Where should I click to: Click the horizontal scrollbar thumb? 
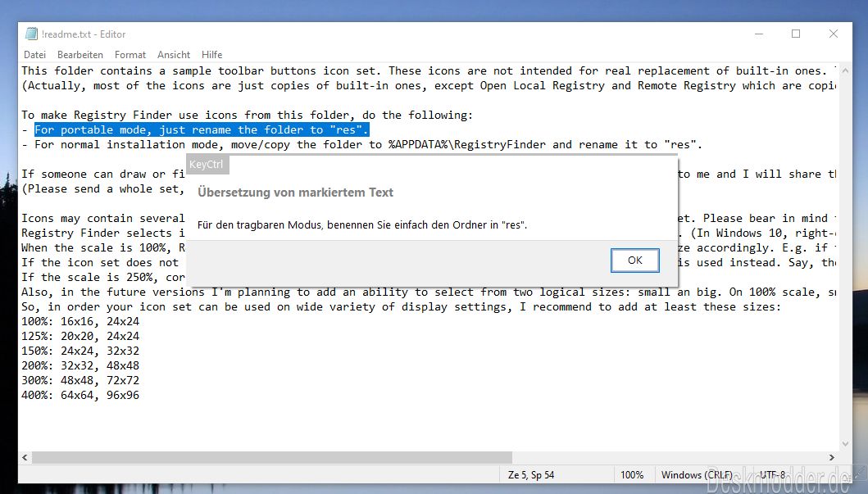point(272,457)
